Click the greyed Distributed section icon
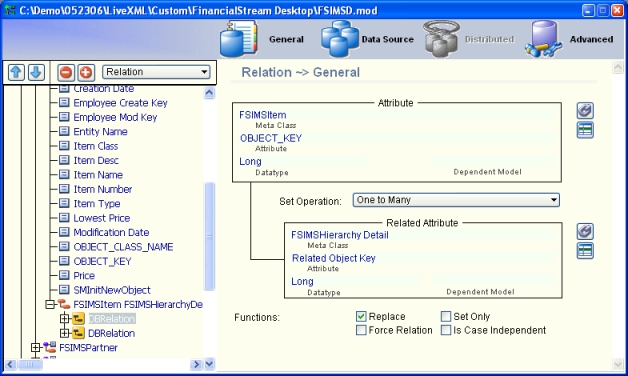 tap(441, 39)
